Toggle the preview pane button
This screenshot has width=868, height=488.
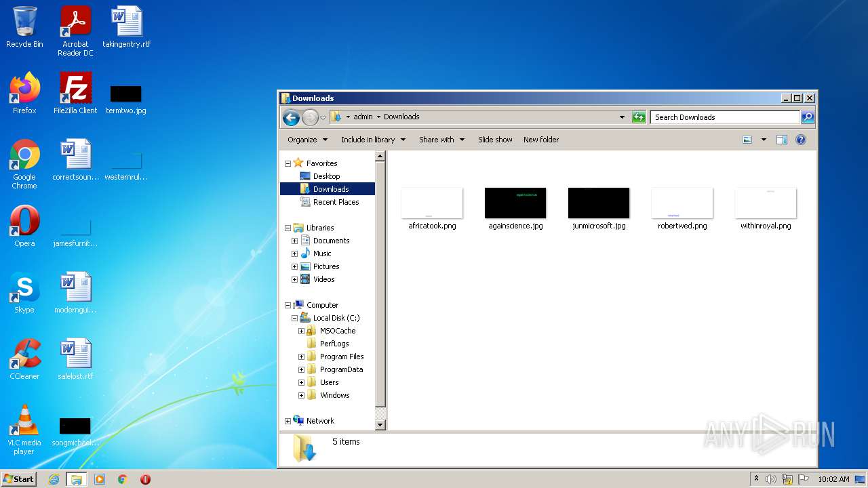click(782, 140)
